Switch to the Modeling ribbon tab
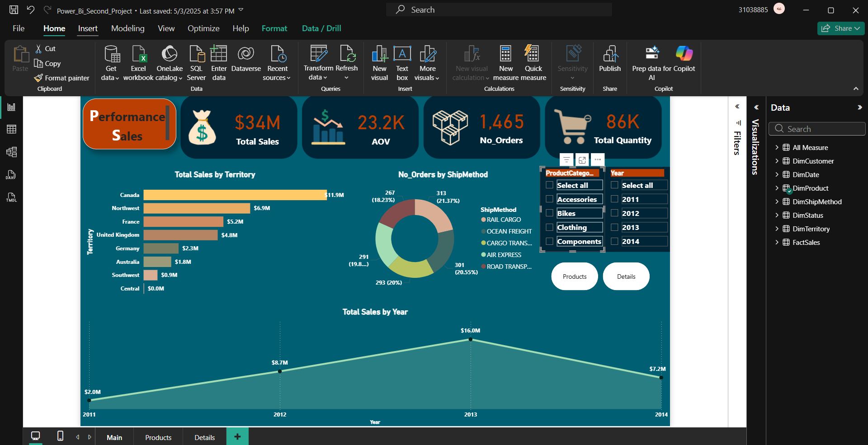Screen dimensions: 868x445 click(x=127, y=28)
